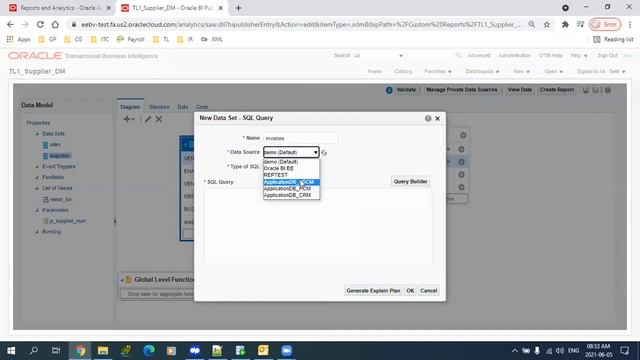Viewport: 640px width, 360px height.
Task: Switch to the Structure tab
Action: (159, 107)
